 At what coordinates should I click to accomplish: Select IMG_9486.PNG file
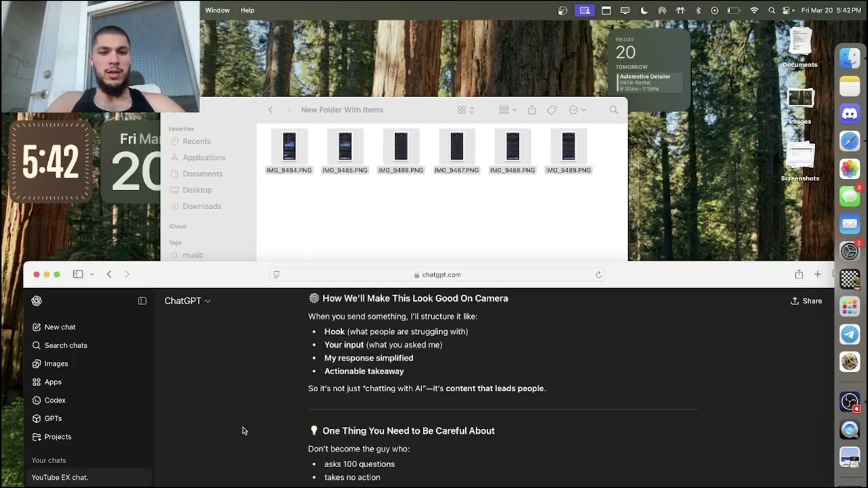click(x=401, y=152)
